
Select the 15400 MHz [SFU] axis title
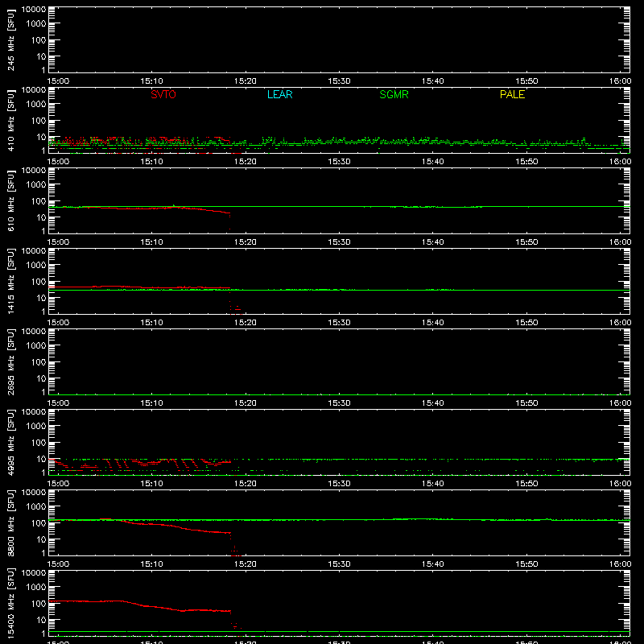click(10, 603)
